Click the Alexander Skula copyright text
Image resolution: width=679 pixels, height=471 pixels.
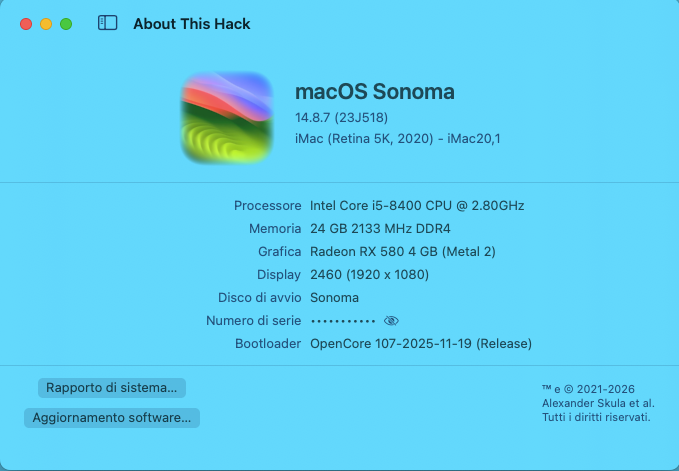click(597, 403)
